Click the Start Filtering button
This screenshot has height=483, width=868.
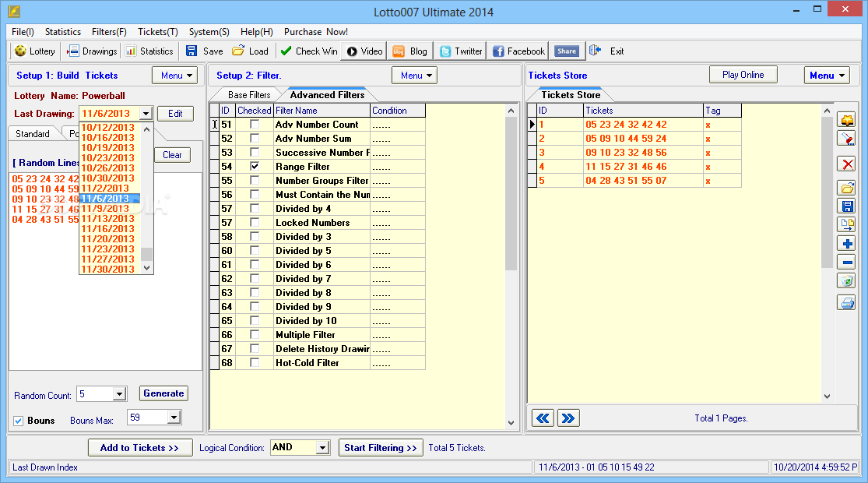(381, 447)
